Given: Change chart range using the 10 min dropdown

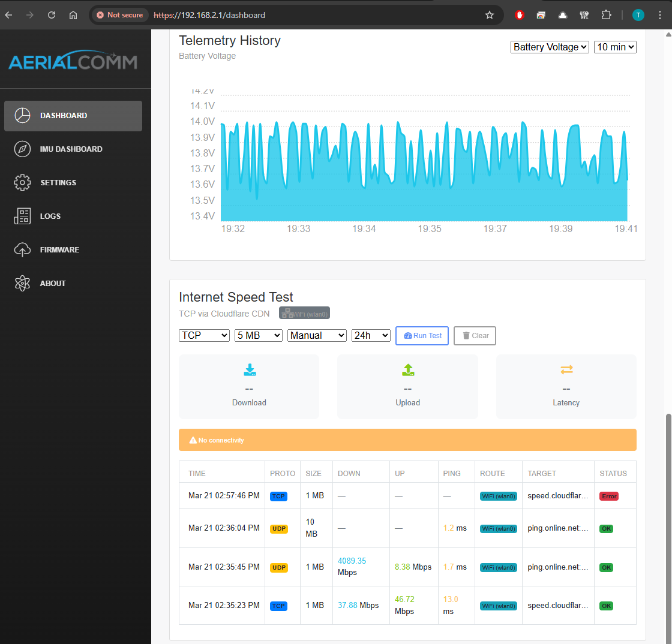Looking at the screenshot, I should coord(615,46).
